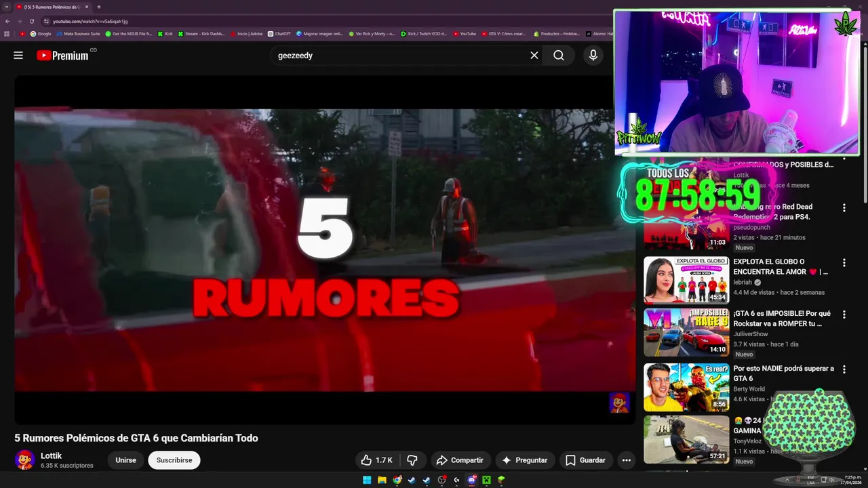
Task: Click the Mario channel watermark in player
Action: (619, 403)
